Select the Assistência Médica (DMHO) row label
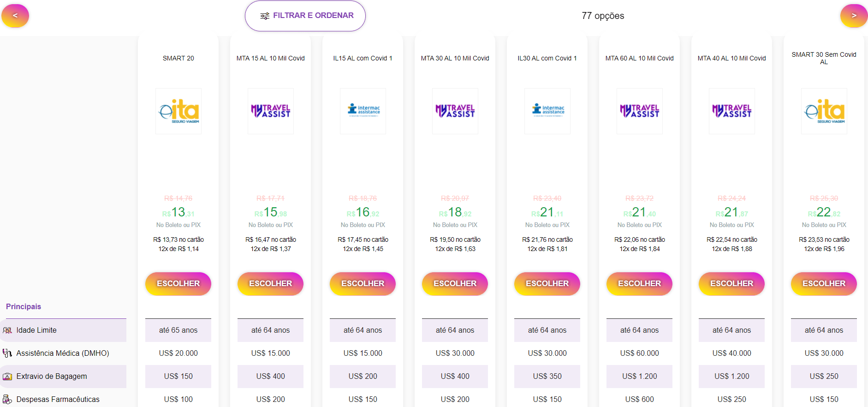This screenshot has height=407, width=868. [x=63, y=353]
